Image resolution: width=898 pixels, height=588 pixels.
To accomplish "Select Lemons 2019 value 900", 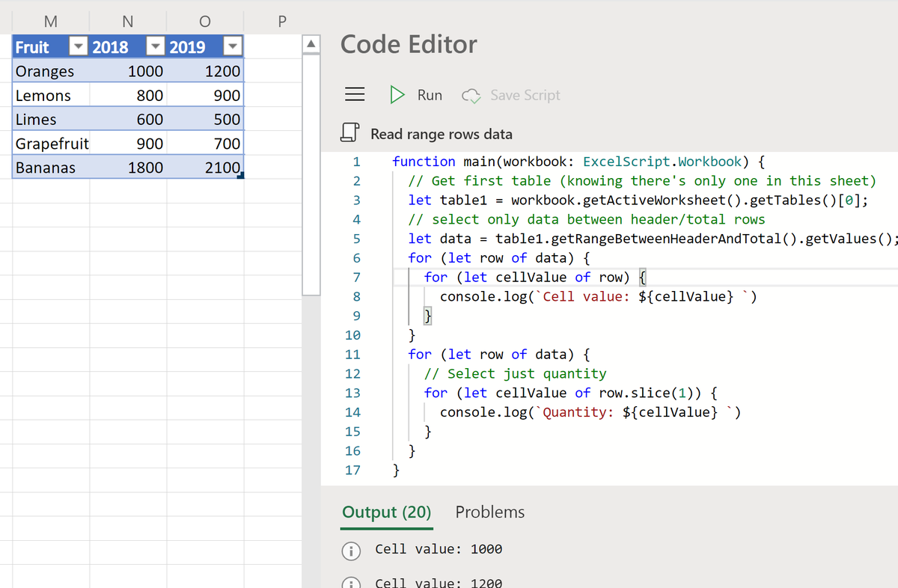I will coord(205,95).
